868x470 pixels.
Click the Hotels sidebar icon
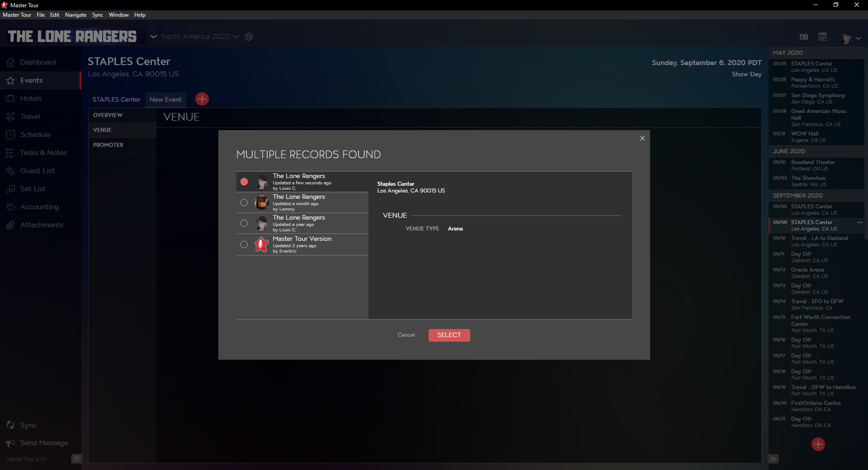click(10, 99)
